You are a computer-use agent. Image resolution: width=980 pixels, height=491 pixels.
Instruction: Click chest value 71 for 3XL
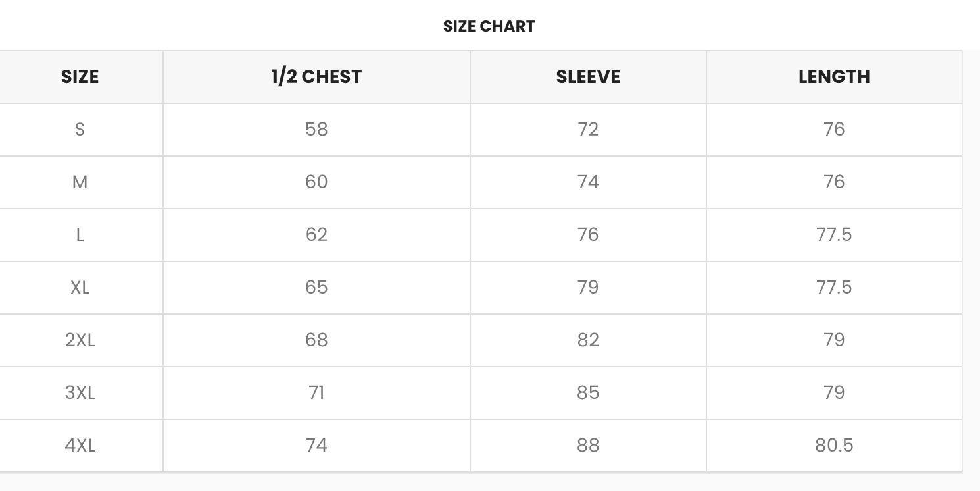[x=316, y=393]
